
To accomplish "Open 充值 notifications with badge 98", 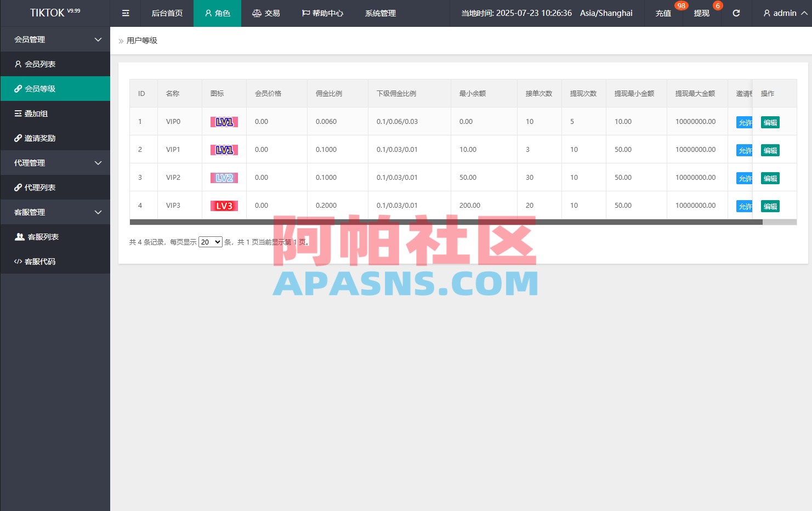I will [663, 13].
